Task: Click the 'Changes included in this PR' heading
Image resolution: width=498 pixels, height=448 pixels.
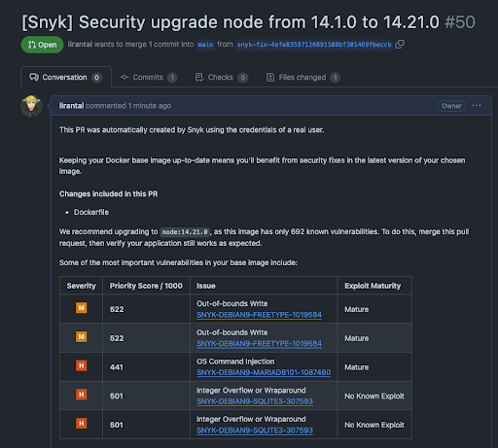Action: click(108, 194)
